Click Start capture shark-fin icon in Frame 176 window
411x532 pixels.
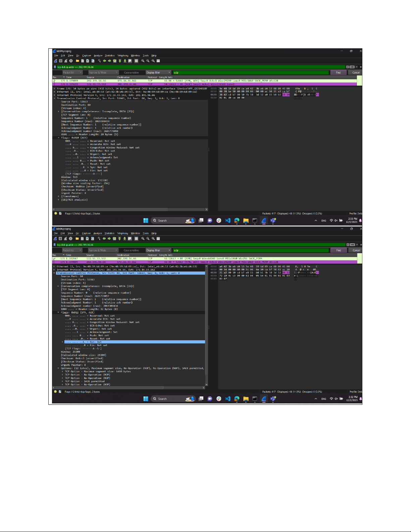tap(56, 61)
